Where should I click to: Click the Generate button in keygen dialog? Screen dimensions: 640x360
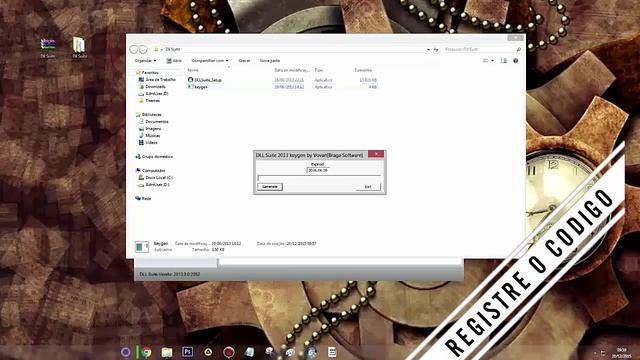pos(270,187)
